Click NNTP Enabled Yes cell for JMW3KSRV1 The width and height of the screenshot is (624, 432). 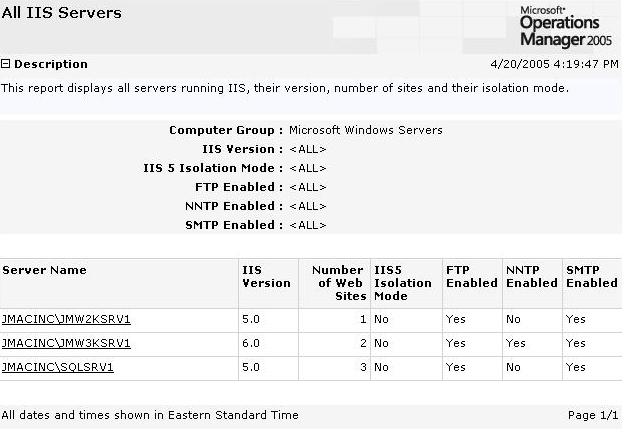point(515,343)
